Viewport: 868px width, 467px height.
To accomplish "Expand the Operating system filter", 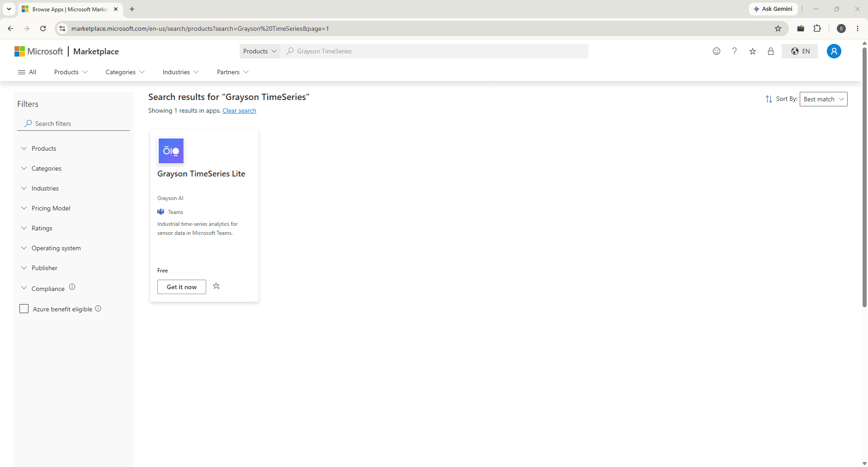I will [x=51, y=248].
